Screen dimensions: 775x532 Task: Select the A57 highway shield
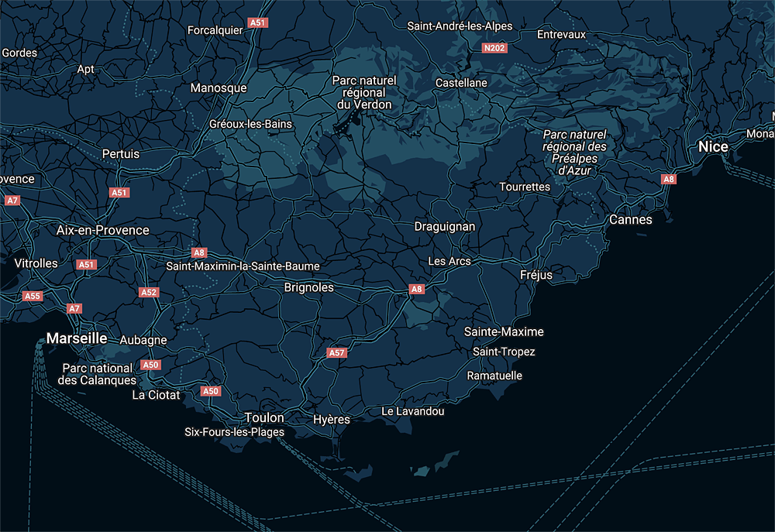[336, 352]
